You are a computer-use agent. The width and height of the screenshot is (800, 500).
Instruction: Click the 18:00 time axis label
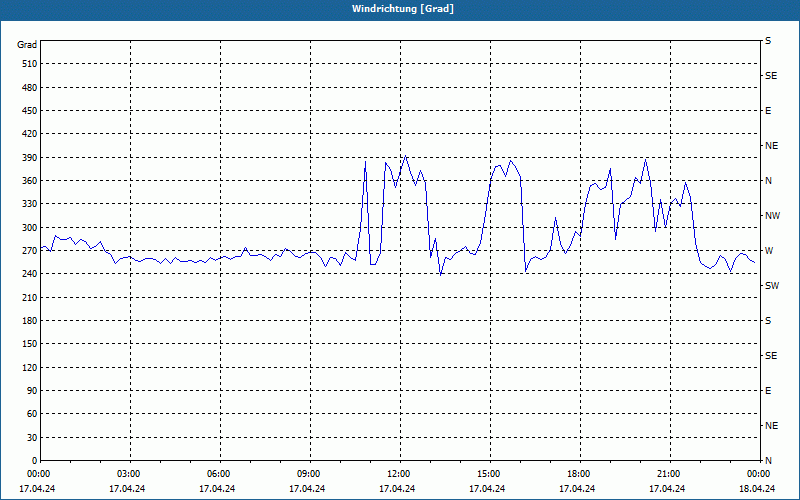[580, 474]
